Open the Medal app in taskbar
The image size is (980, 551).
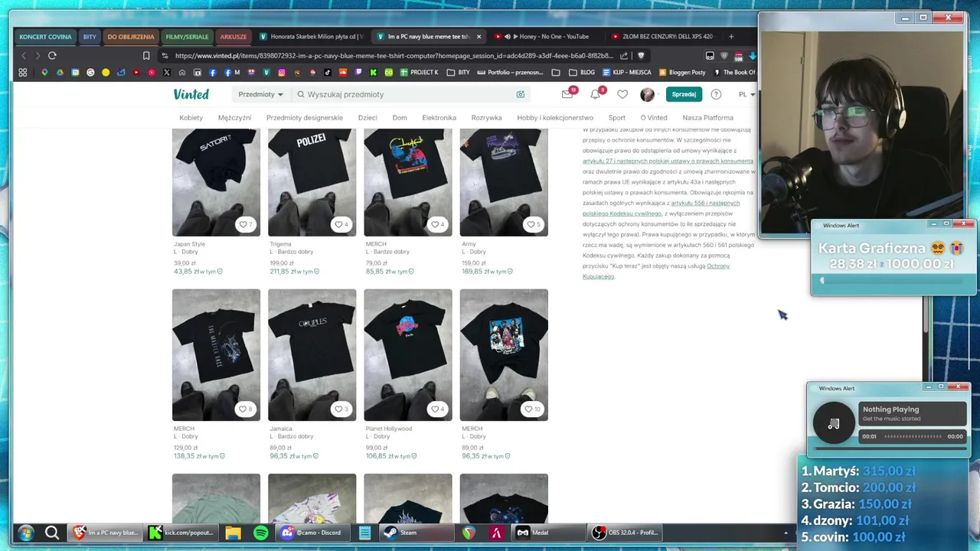click(547, 533)
